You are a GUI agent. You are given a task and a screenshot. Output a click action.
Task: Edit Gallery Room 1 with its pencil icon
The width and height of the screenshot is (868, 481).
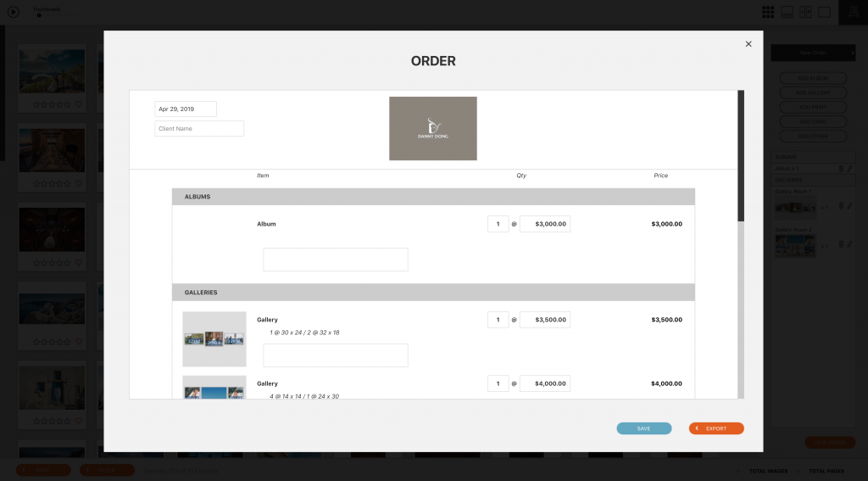(849, 206)
